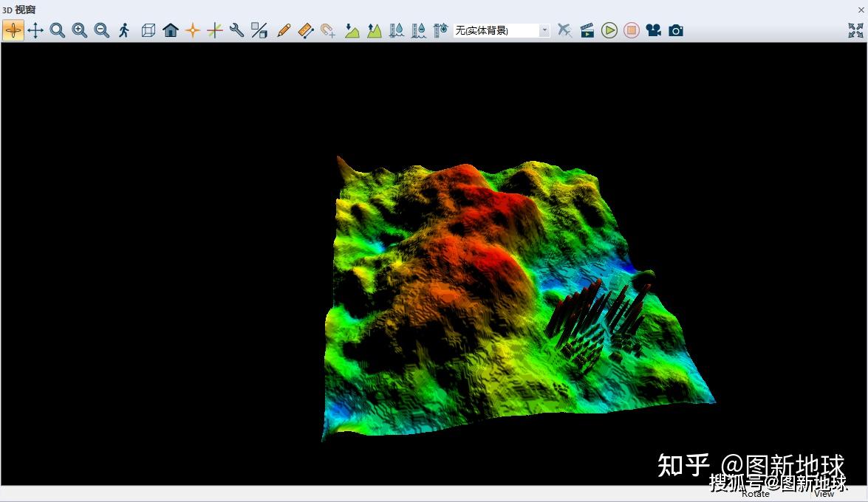Toggle the wireframe box view
The width and height of the screenshot is (868, 502).
click(x=148, y=30)
